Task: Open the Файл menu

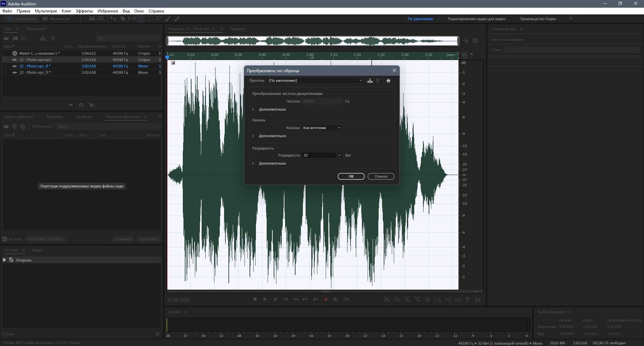Action: 7,11
